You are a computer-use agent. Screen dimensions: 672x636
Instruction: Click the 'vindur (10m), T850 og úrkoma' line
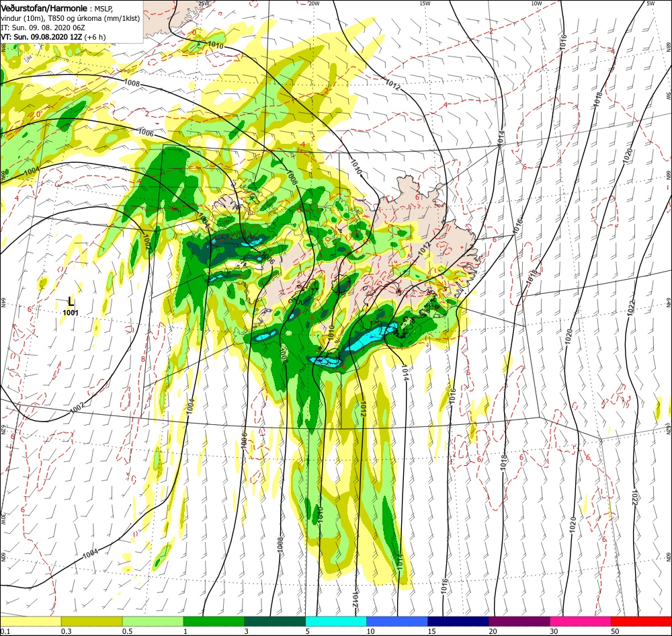point(71,18)
